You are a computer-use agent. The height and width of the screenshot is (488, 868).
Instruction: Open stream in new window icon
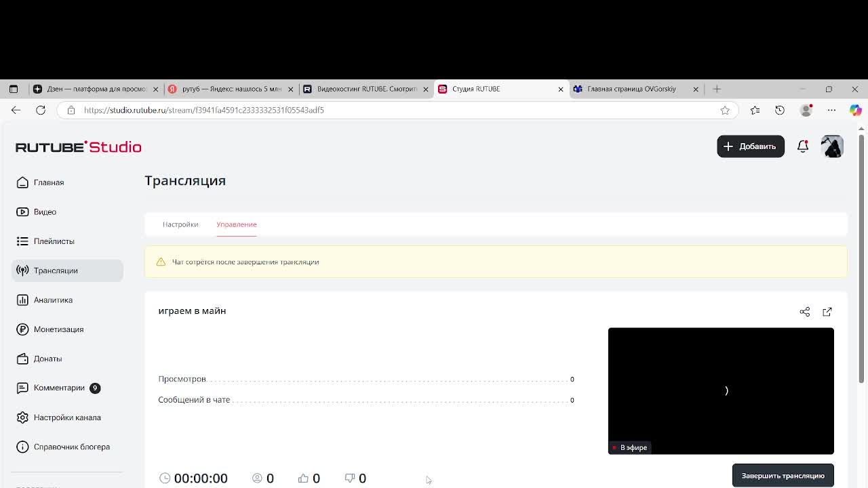(827, 312)
